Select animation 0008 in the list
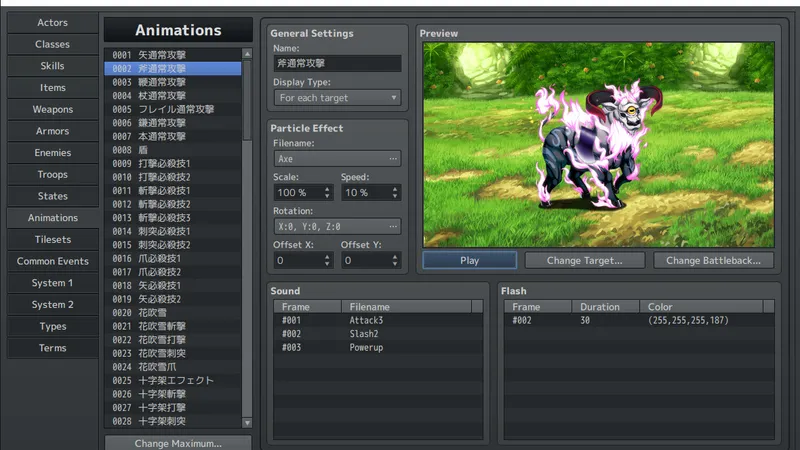The image size is (800, 450). (x=172, y=150)
